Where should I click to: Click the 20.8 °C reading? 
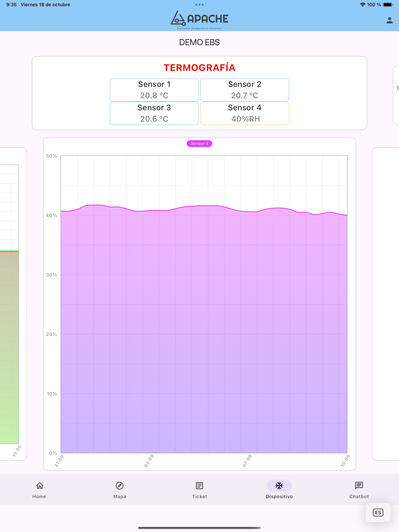tap(154, 95)
